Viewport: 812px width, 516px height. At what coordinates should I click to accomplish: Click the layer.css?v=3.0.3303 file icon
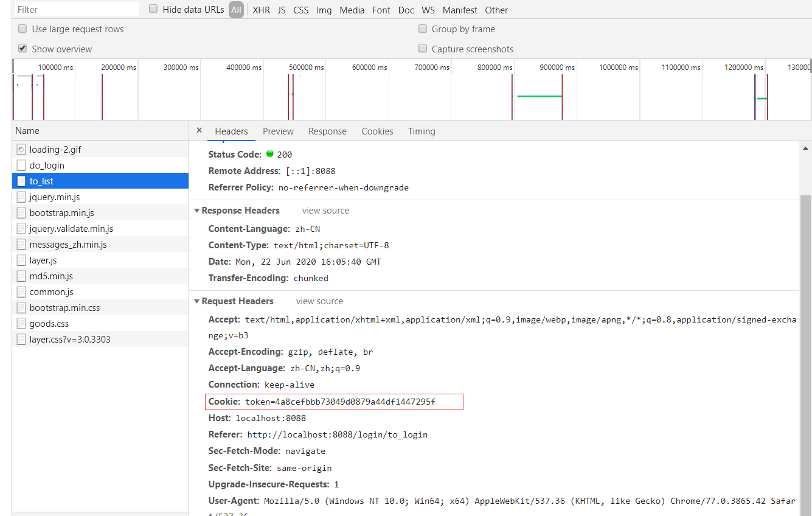point(21,339)
